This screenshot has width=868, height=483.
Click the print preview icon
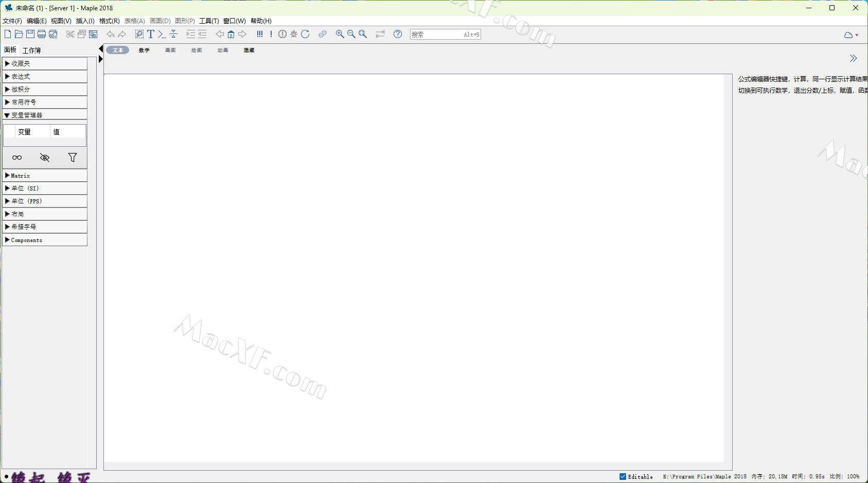(53, 34)
